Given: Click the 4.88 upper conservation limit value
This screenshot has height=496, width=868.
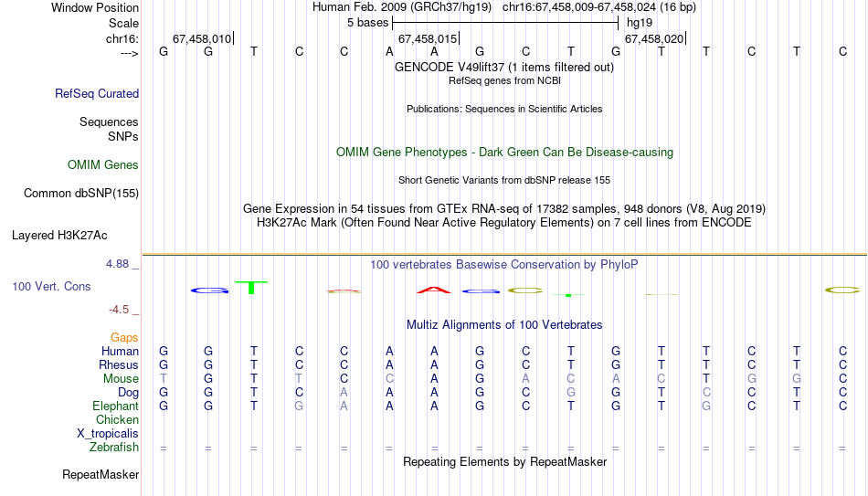Looking at the screenshot, I should 117,264.
